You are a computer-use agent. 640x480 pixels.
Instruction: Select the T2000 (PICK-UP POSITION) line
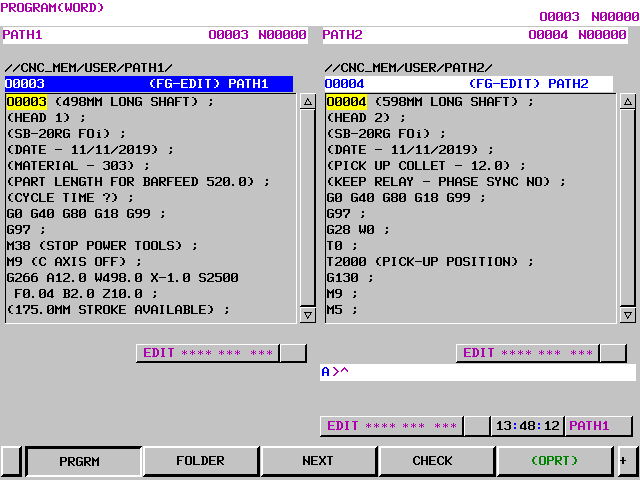(431, 261)
